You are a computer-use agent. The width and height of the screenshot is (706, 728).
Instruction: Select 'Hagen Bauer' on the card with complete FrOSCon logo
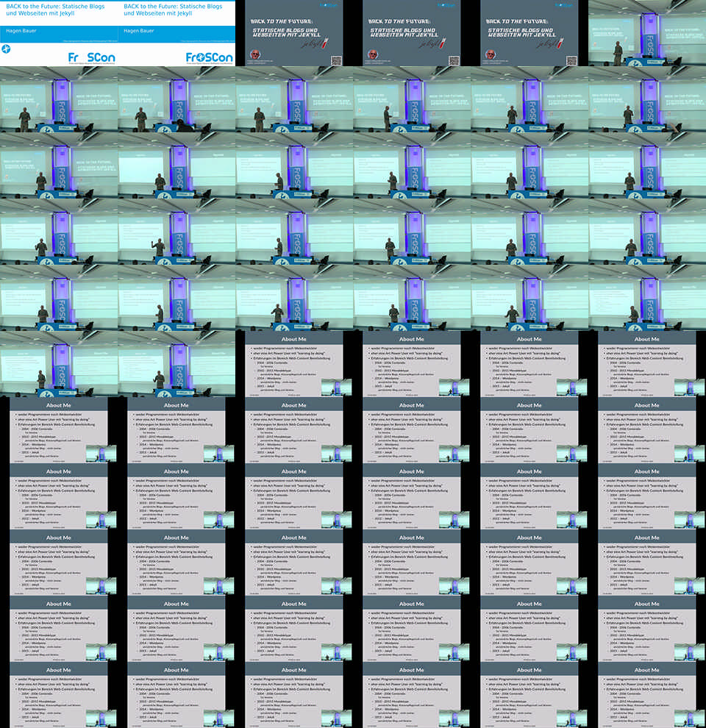click(x=139, y=31)
